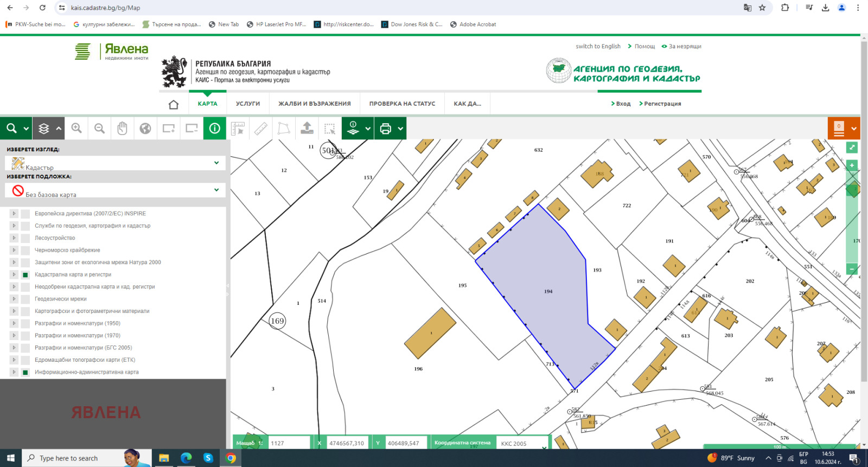Enable the Лесоустройство layer checkbox
The height and width of the screenshot is (467, 868).
(25, 238)
